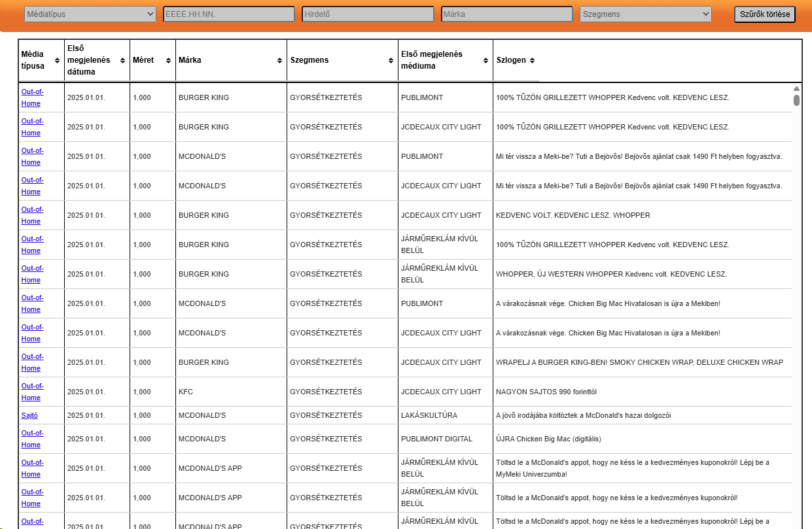
Task: Click GYORSÉTKEZTETÉS segment in the KFC row
Action: tap(326, 392)
